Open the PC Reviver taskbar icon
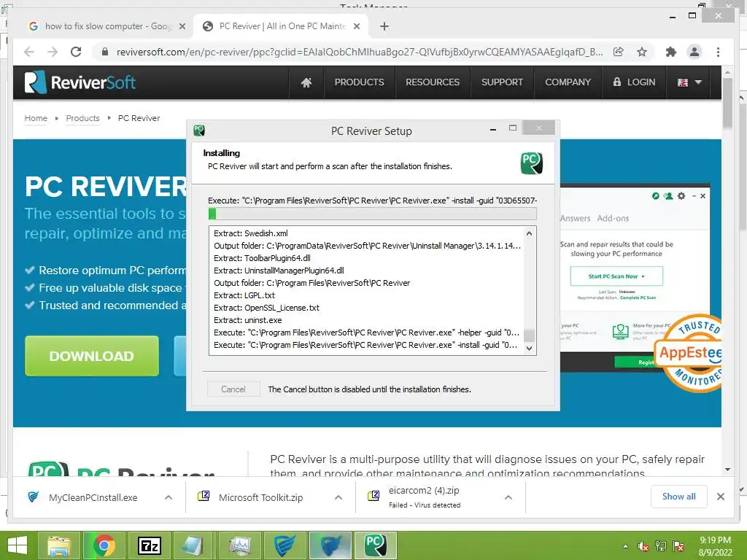Image resolution: width=747 pixels, height=560 pixels. [x=376, y=545]
